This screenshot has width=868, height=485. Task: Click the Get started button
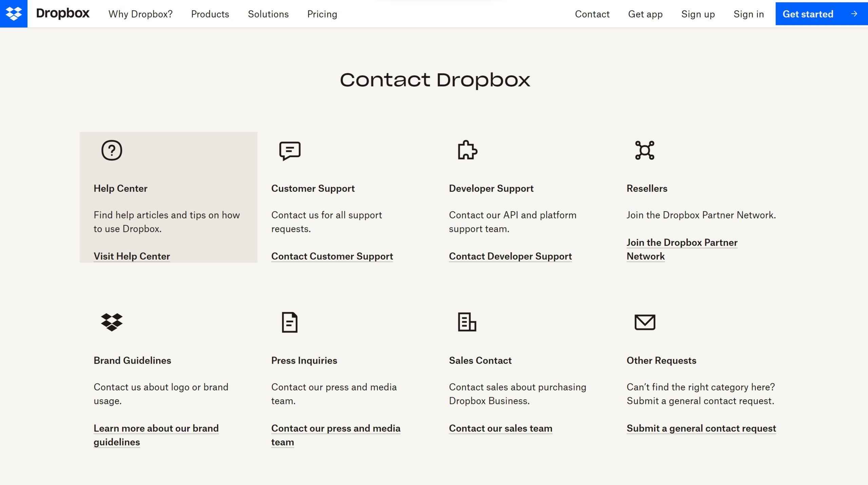click(x=819, y=13)
